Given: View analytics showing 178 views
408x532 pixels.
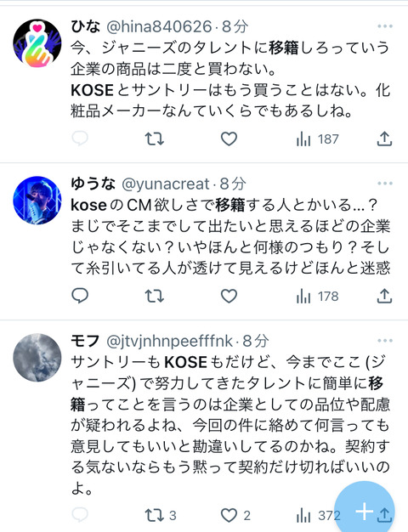Looking at the screenshot, I should pos(318,297).
